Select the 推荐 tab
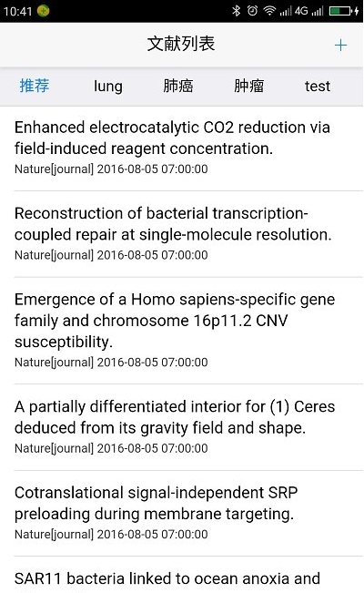 pos(35,86)
